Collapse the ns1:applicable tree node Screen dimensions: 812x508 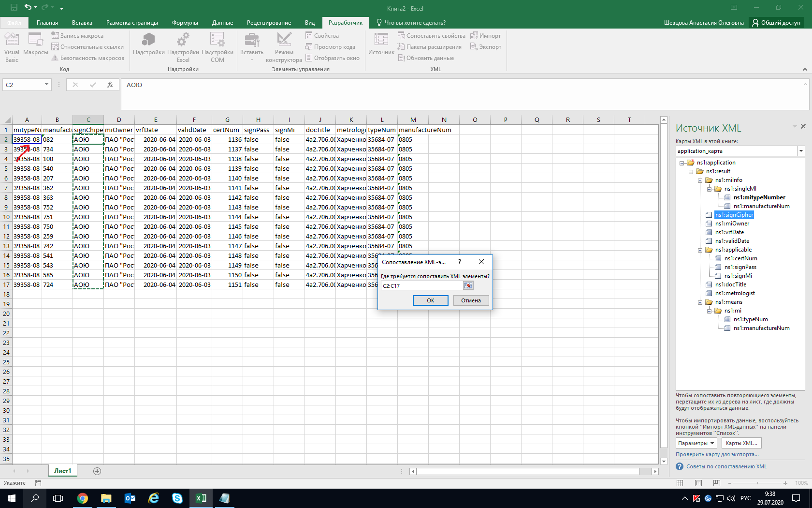700,250
